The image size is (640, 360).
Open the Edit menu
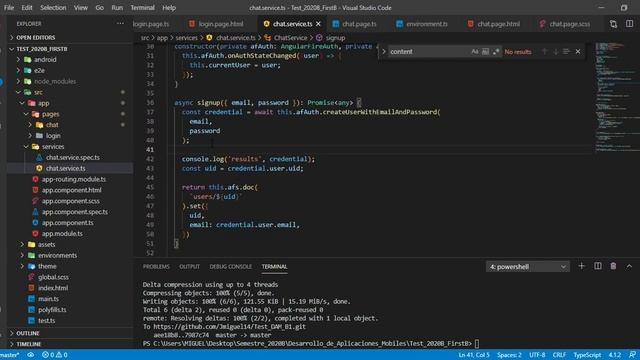(27, 8)
